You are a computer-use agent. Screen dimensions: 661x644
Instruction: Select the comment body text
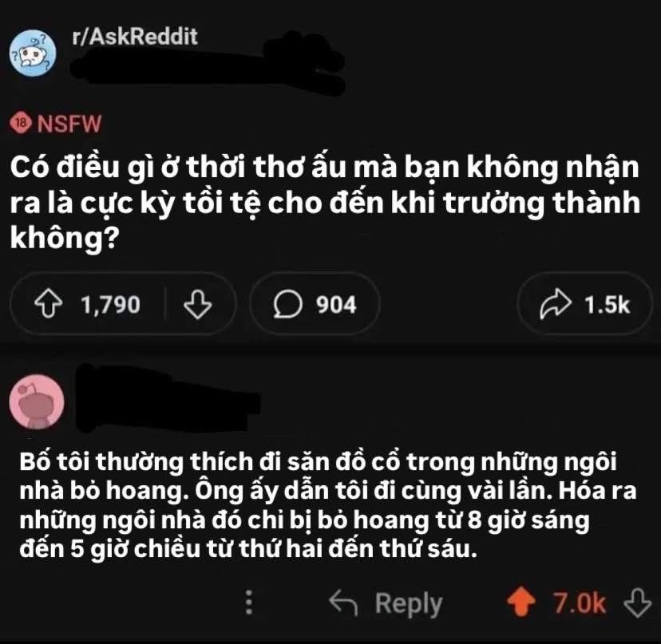click(328, 505)
